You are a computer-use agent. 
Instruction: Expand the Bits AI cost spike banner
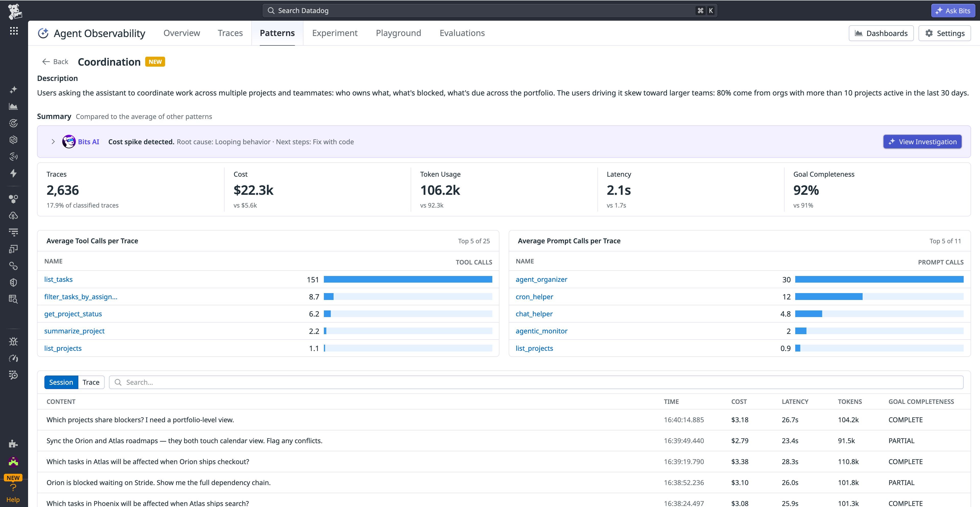tap(53, 142)
